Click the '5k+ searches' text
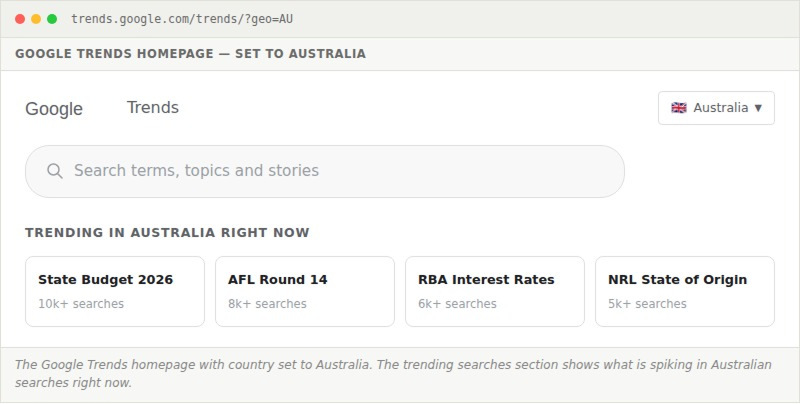Screen dimensions: 800x404 tap(647, 304)
